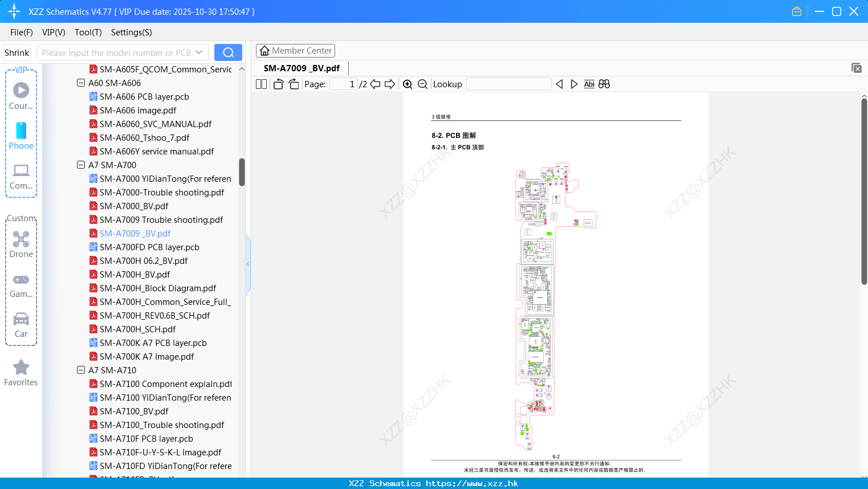Image resolution: width=868 pixels, height=489 pixels.
Task: Open SM-A7009 Trouble shooting.pdf
Action: click(x=161, y=219)
